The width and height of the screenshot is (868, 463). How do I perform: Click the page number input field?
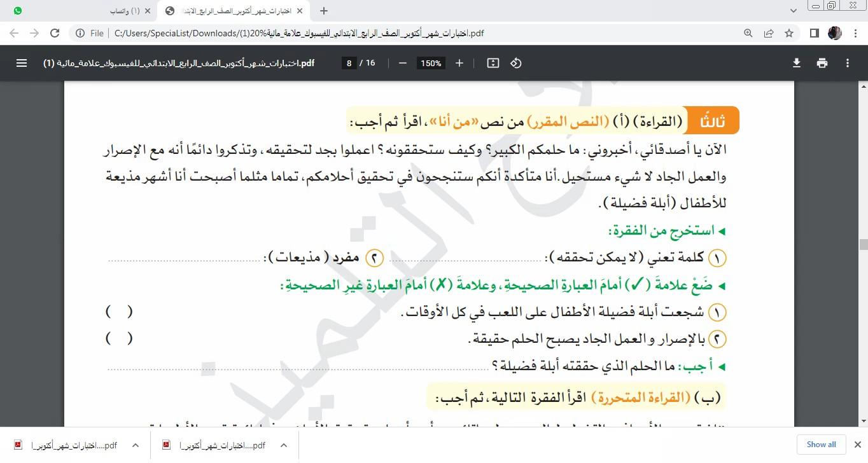pos(349,63)
